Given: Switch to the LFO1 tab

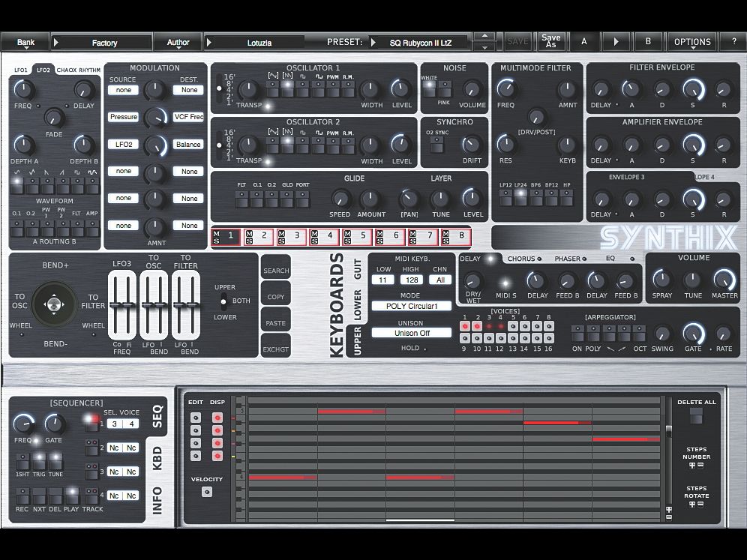Looking at the screenshot, I should click(21, 70).
